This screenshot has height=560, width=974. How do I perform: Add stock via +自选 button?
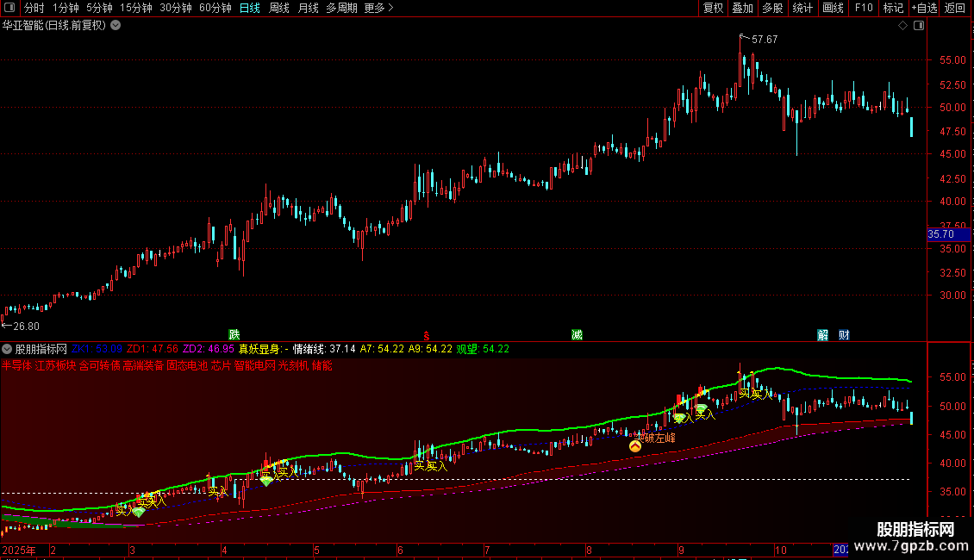click(924, 8)
